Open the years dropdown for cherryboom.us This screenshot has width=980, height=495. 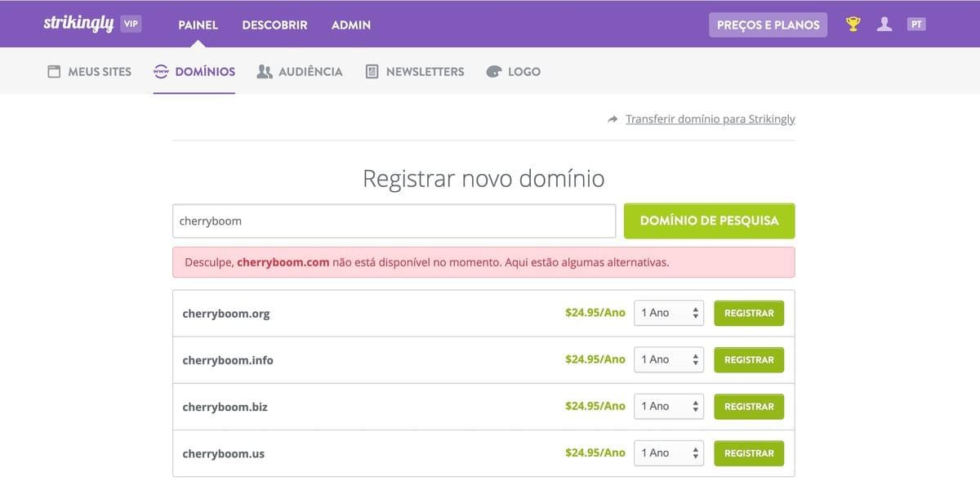coord(669,453)
